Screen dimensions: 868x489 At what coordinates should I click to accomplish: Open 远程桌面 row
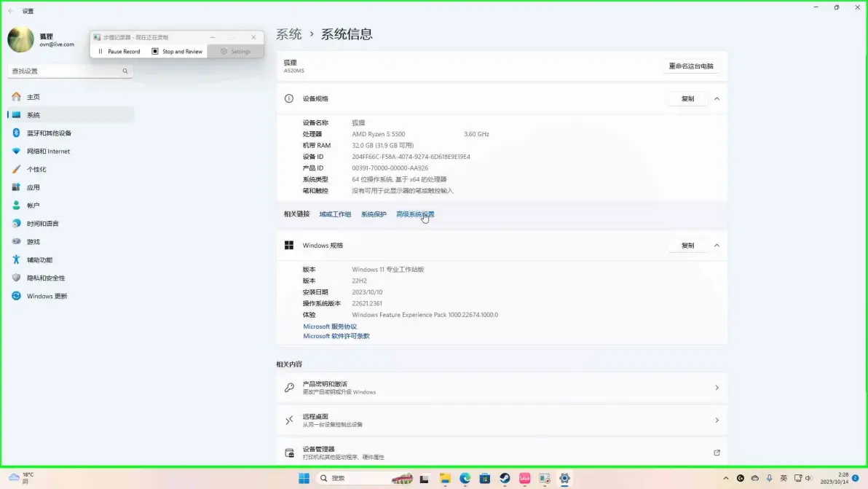tap(502, 420)
